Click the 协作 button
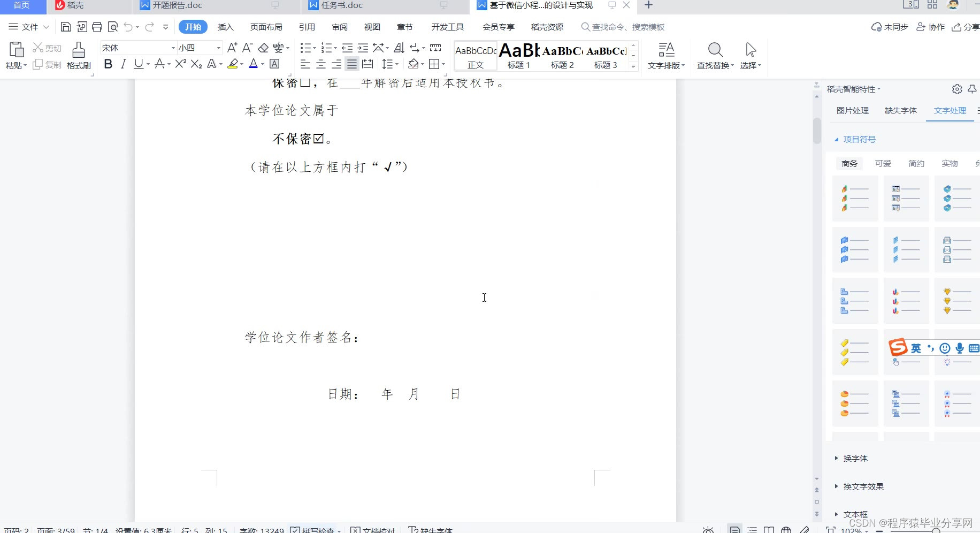The height and width of the screenshot is (533, 980). (931, 27)
